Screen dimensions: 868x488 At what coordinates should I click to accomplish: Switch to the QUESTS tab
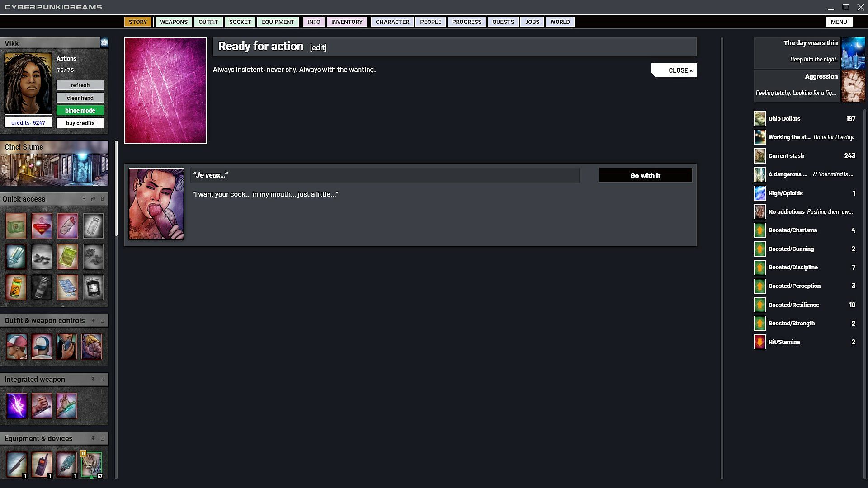point(503,22)
